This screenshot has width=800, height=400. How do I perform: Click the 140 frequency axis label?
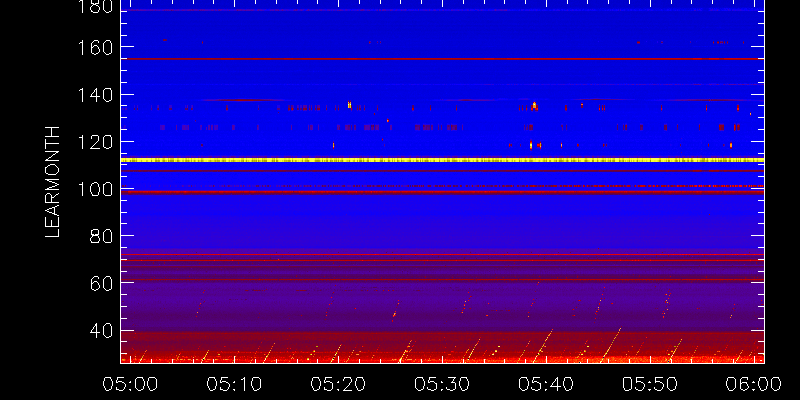(x=95, y=95)
